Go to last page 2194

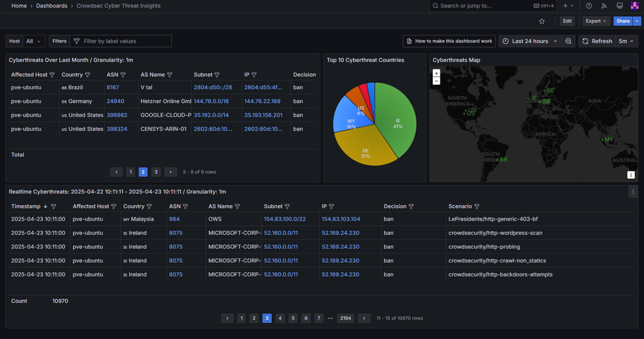(x=346, y=318)
